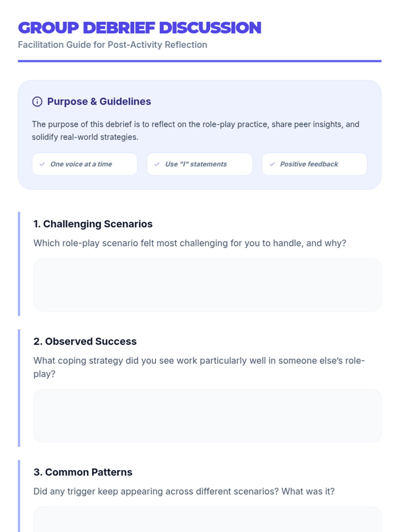Click the Group Debrief Discussion title
399x532 pixels.
click(140, 28)
